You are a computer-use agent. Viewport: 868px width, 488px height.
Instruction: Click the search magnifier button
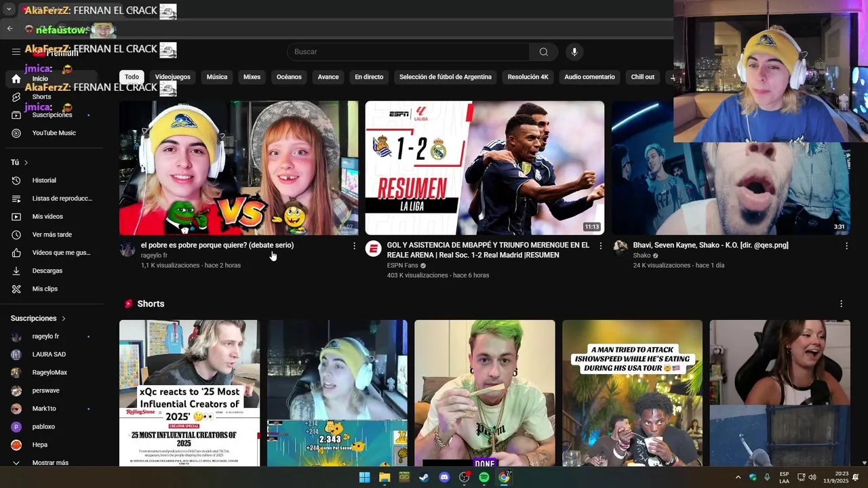coord(543,52)
